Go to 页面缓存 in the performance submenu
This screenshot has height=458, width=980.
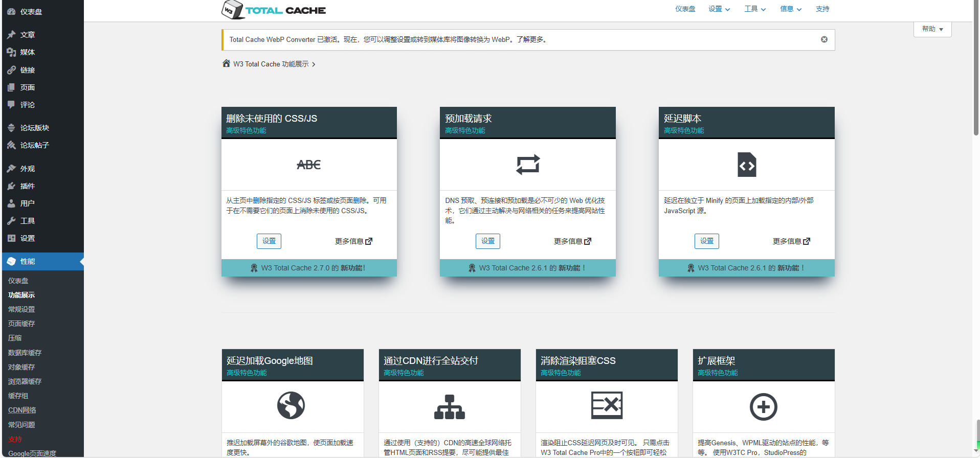(x=21, y=324)
